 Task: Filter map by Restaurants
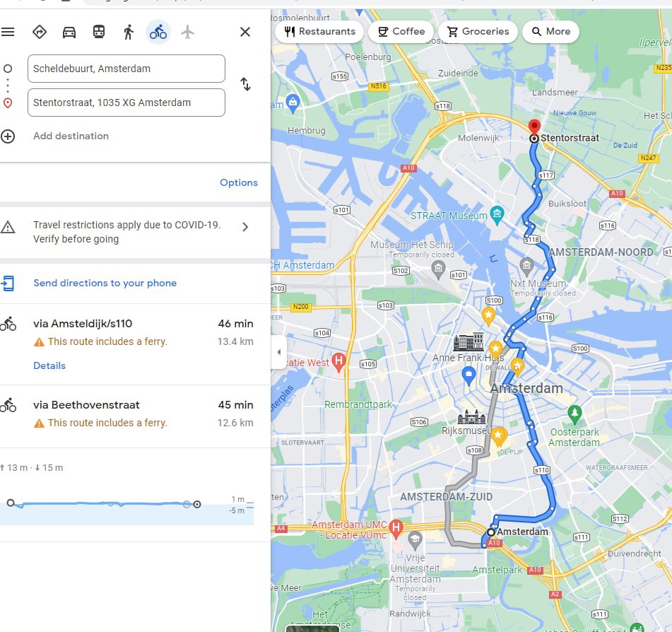click(x=319, y=31)
